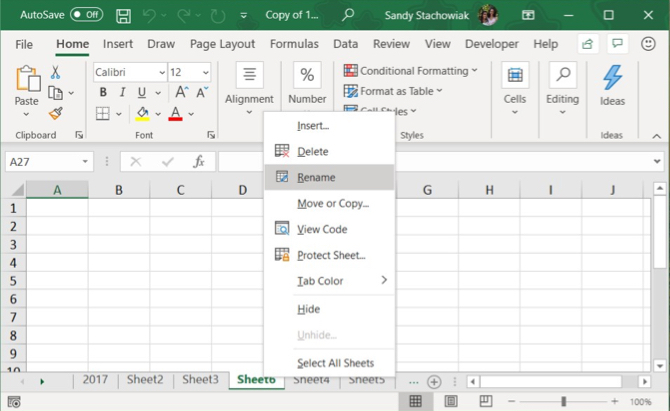Click the zoom slider handle
Viewport: 670px width, 411px height.
tap(564, 401)
